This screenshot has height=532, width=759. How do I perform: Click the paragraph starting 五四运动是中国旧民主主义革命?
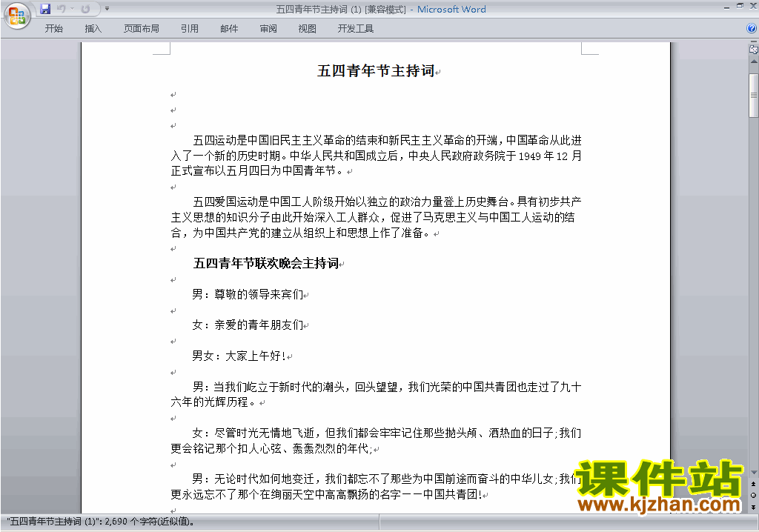click(376, 156)
